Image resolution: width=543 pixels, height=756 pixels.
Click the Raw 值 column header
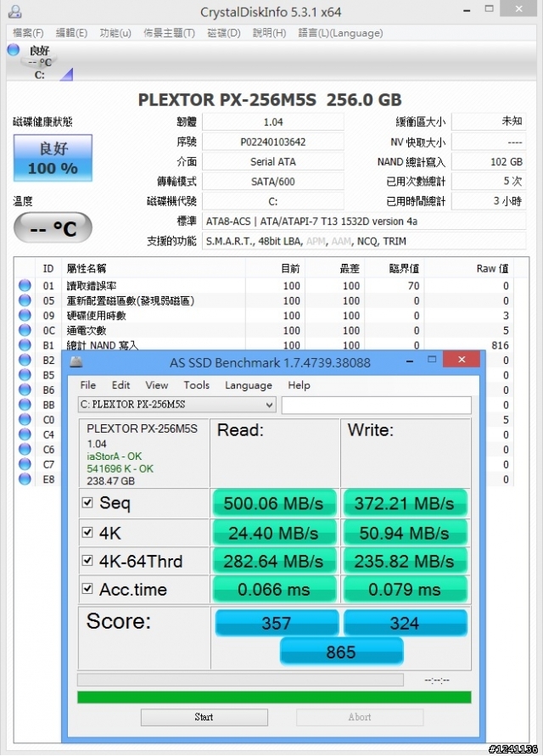[492, 269]
